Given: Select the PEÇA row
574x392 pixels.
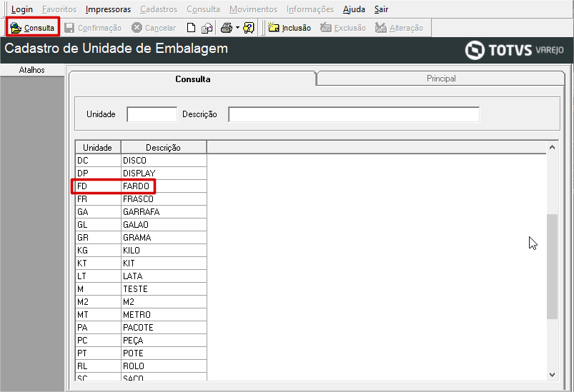Looking at the screenshot, I should click(141, 341).
